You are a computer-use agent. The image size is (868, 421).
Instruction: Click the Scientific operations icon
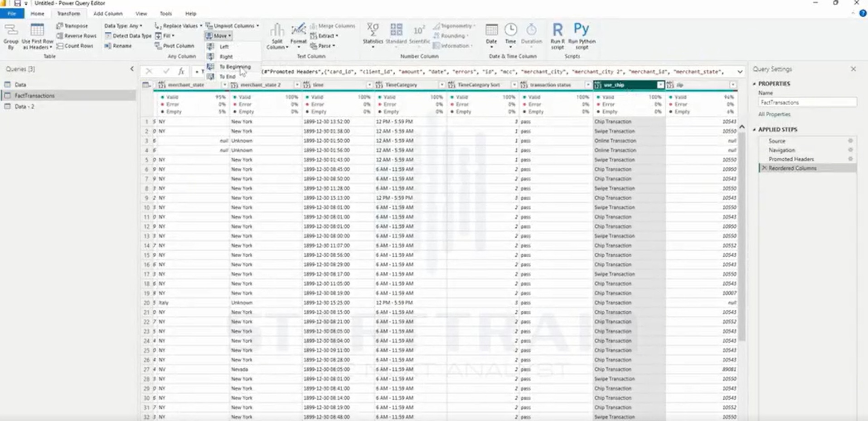(x=419, y=34)
